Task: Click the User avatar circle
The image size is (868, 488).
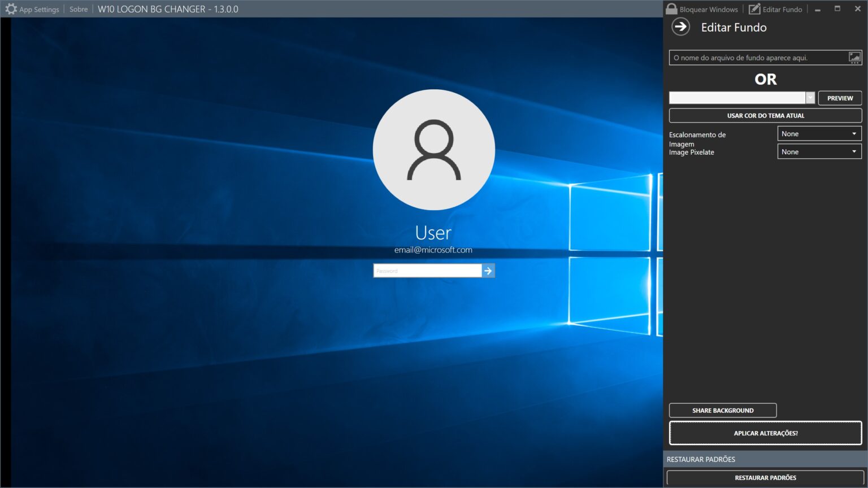Action: [433, 149]
